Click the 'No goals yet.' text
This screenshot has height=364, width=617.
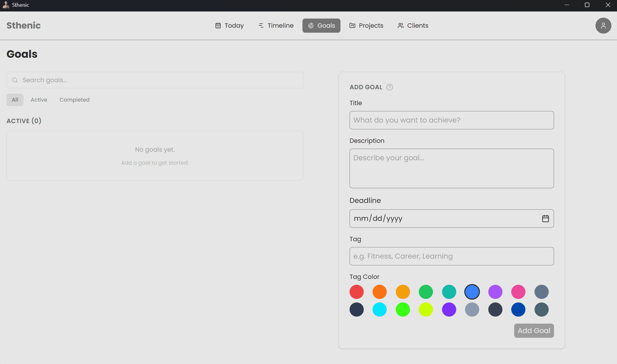click(155, 150)
